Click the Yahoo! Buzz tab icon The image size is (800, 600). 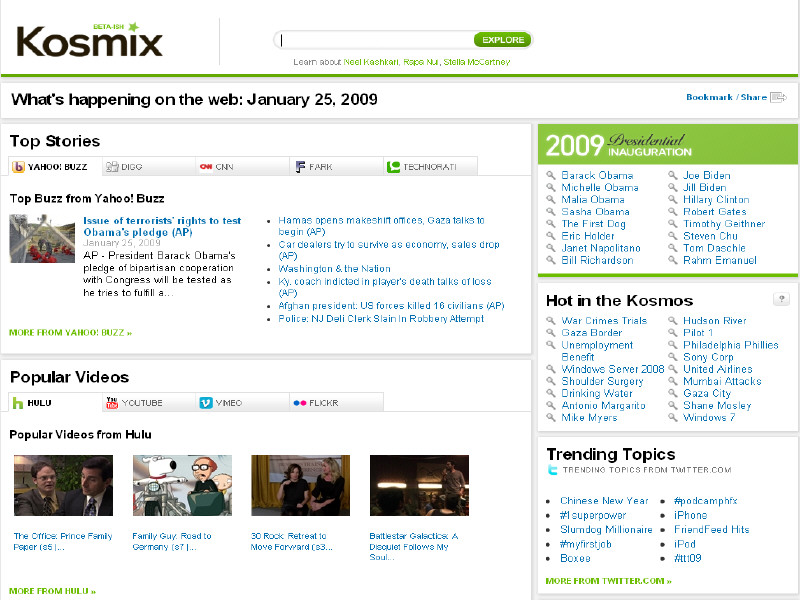pyautogui.click(x=18, y=167)
